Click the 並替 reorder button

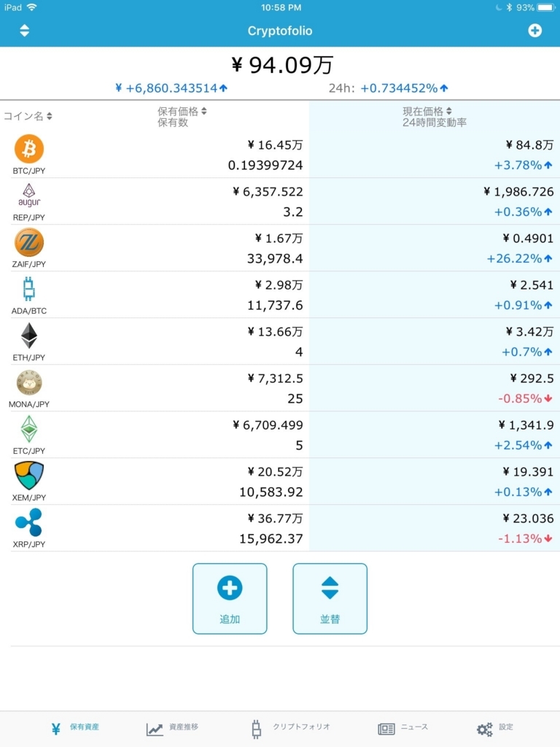point(330,599)
